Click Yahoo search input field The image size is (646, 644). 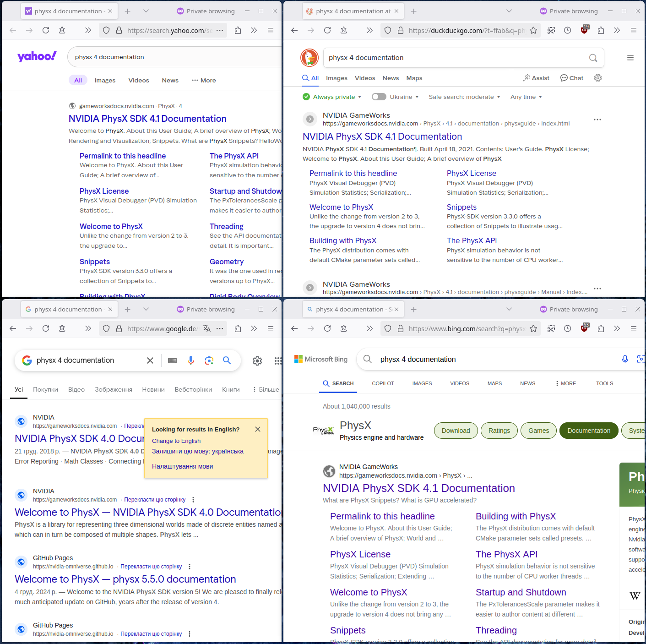[x=174, y=57]
